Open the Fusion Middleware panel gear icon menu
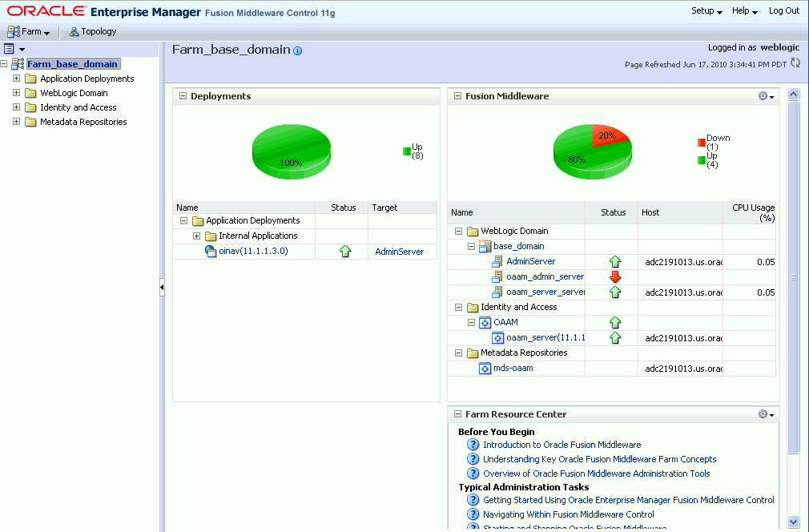 [763, 95]
